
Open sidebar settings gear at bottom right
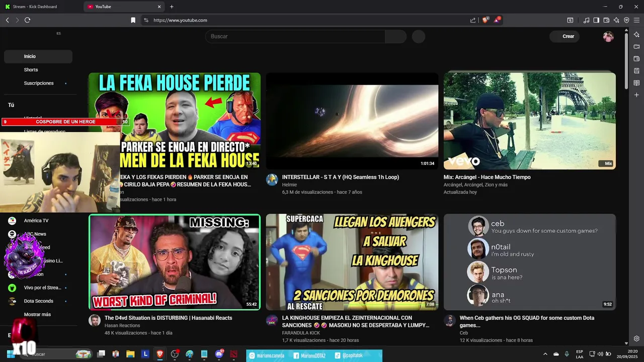point(636,339)
